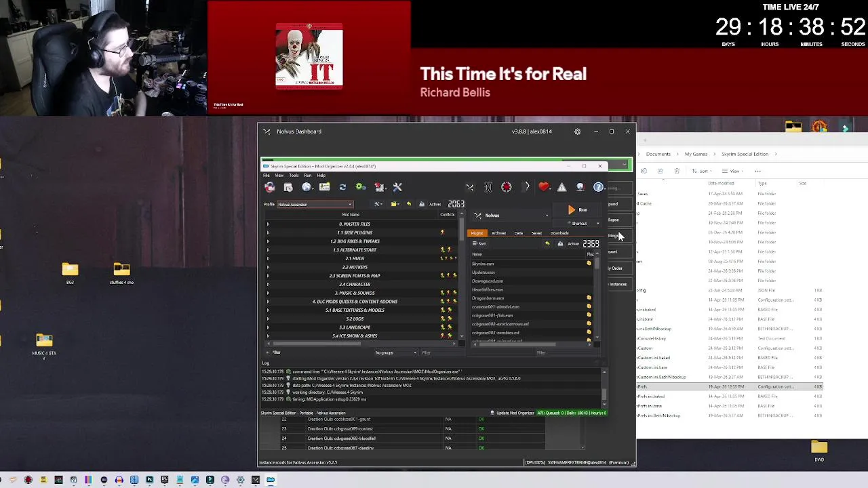
Task: Switch to the Data tab
Action: 518,233
